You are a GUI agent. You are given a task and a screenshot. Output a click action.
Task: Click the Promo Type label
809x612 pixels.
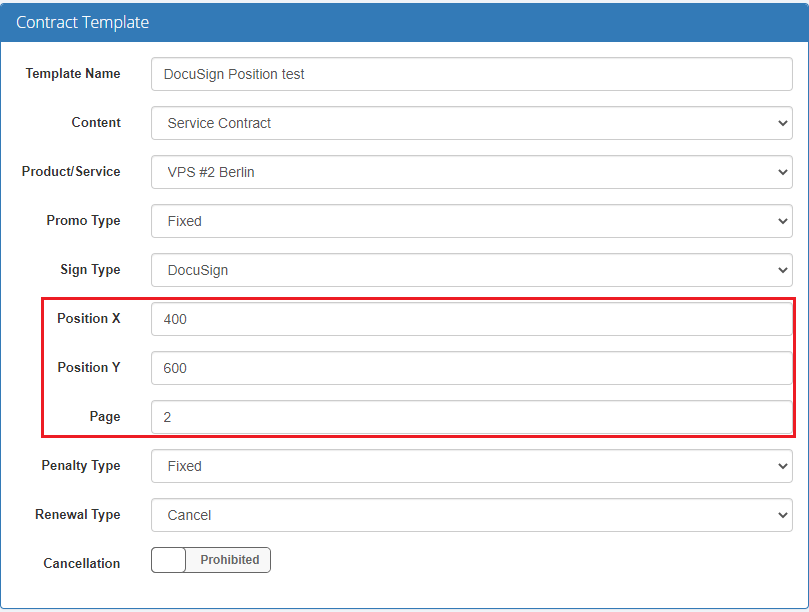(83, 221)
